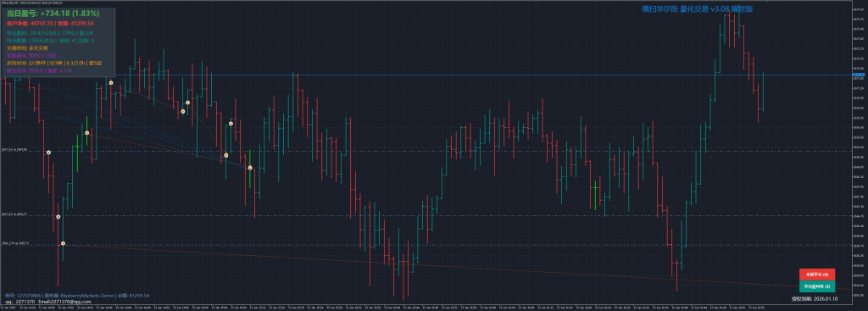Click the current price tag on price scale

(859, 75)
